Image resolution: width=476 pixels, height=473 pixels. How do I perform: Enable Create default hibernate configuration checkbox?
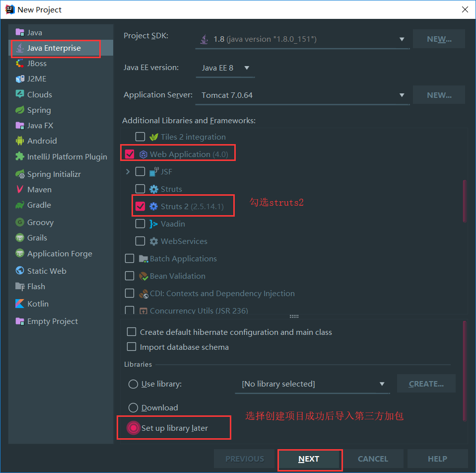[132, 331]
